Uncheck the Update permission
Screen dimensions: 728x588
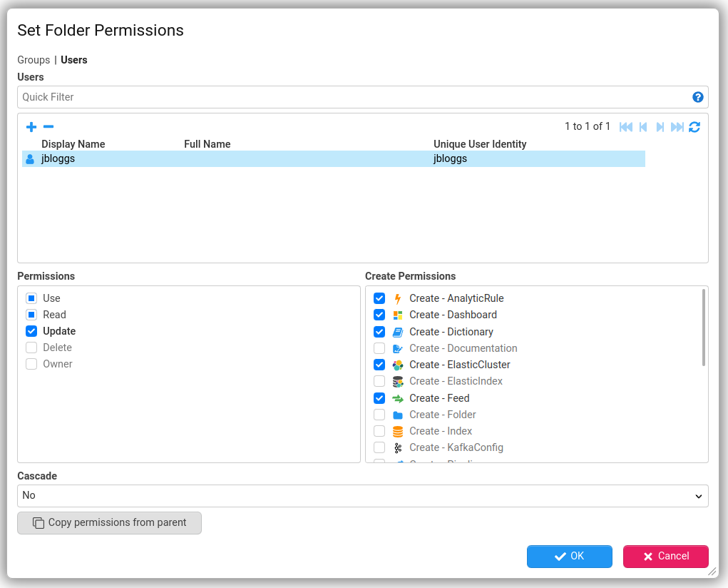31,331
